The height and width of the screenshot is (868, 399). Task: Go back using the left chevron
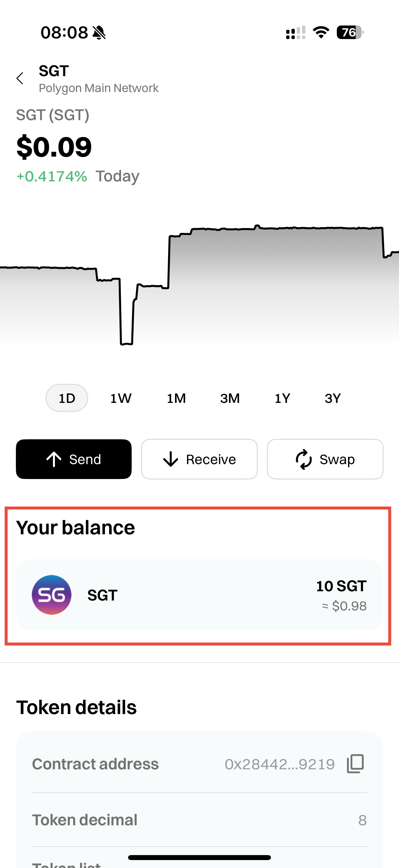click(20, 78)
